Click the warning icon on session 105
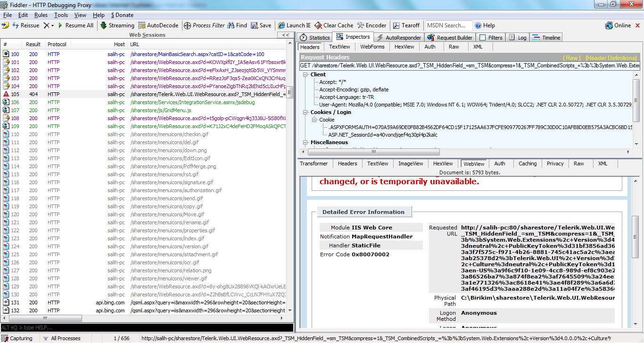This screenshot has width=644, height=343. (x=6, y=94)
